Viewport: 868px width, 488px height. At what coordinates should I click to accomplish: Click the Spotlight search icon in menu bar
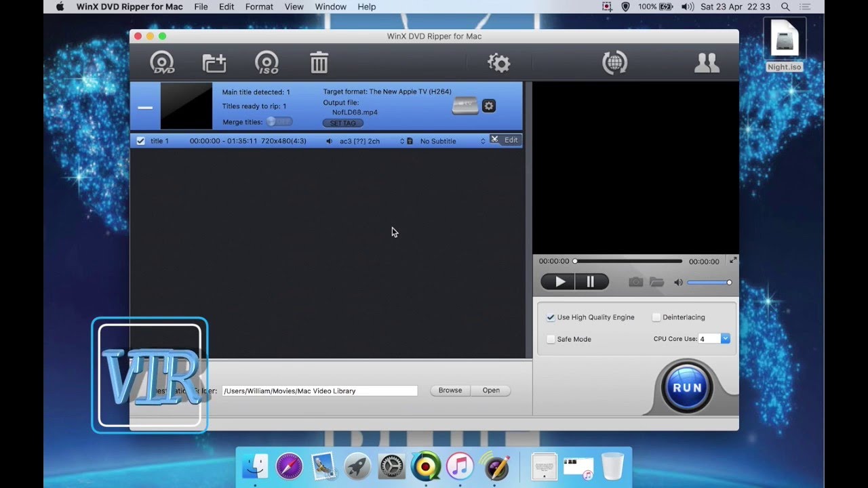[x=785, y=7]
